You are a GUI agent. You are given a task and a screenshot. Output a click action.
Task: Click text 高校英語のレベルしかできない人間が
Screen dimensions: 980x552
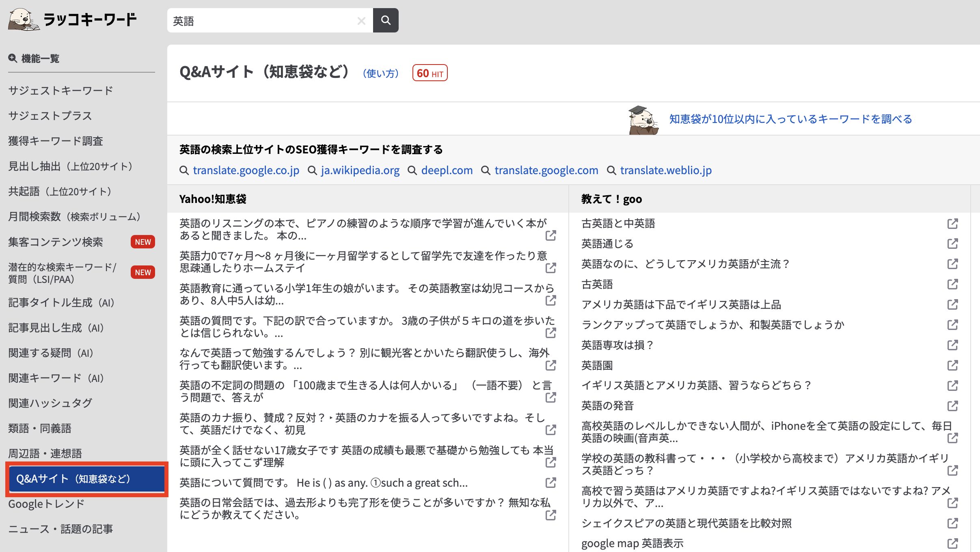click(766, 432)
